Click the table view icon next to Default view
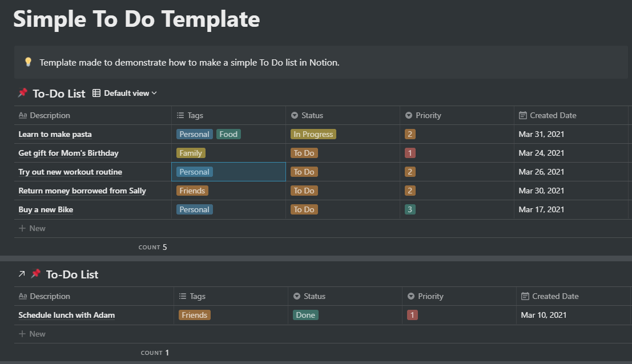This screenshot has height=364, width=632. pos(96,93)
